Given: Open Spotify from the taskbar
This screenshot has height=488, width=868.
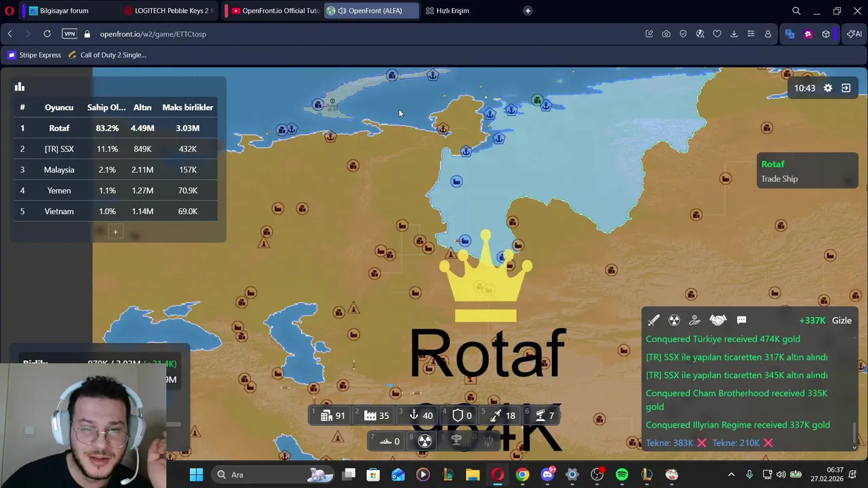Looking at the screenshot, I should click(x=622, y=474).
